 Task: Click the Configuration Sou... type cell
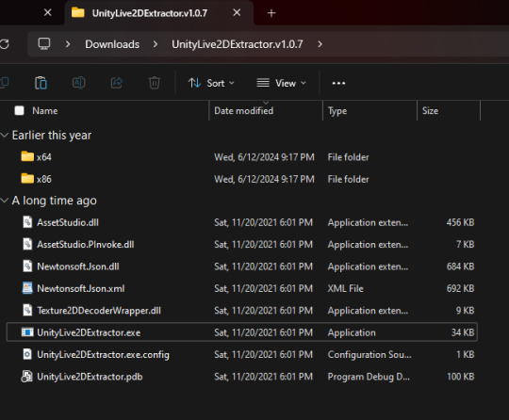coord(369,355)
